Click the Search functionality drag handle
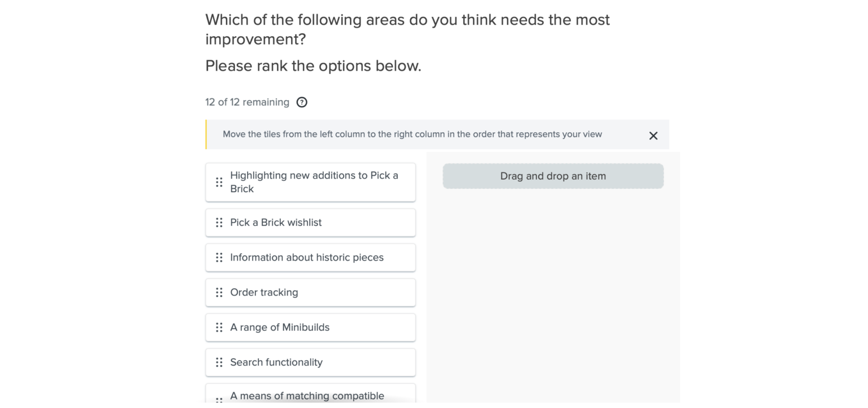 (x=219, y=363)
